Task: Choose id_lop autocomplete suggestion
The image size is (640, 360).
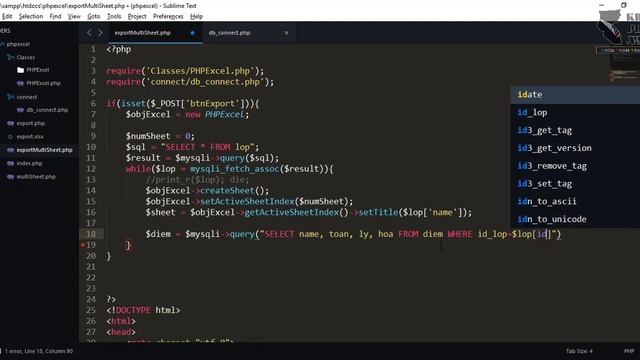Action: click(x=575, y=113)
